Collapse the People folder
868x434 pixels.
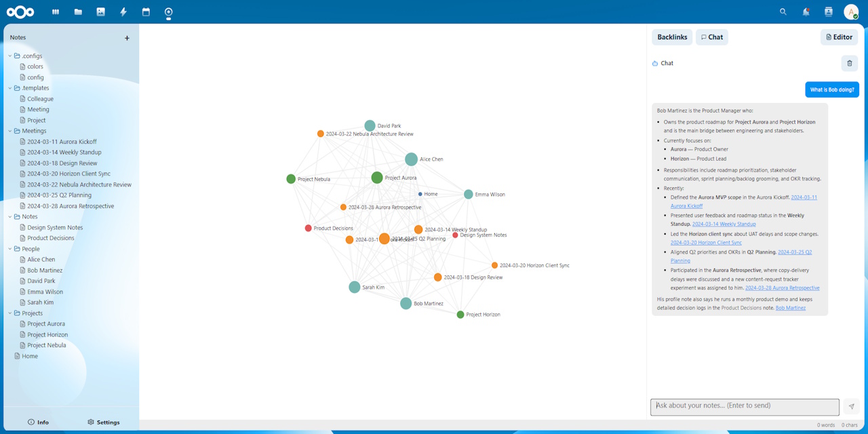[x=10, y=249]
